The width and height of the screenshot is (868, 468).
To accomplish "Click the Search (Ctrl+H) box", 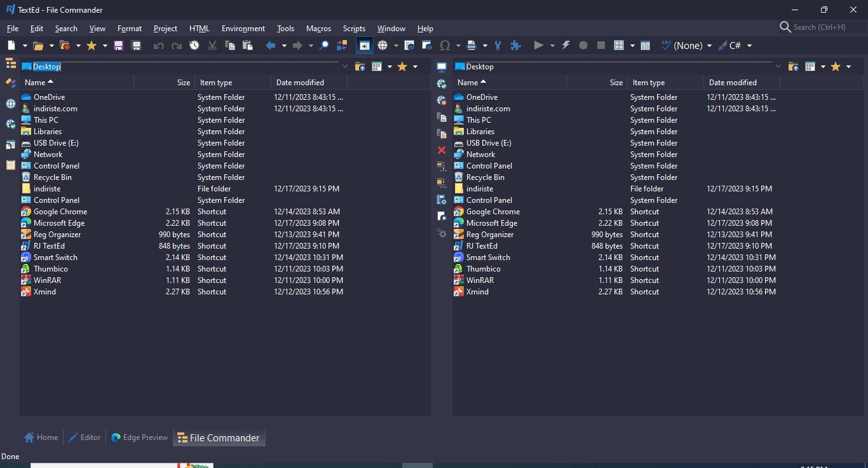I will (820, 27).
